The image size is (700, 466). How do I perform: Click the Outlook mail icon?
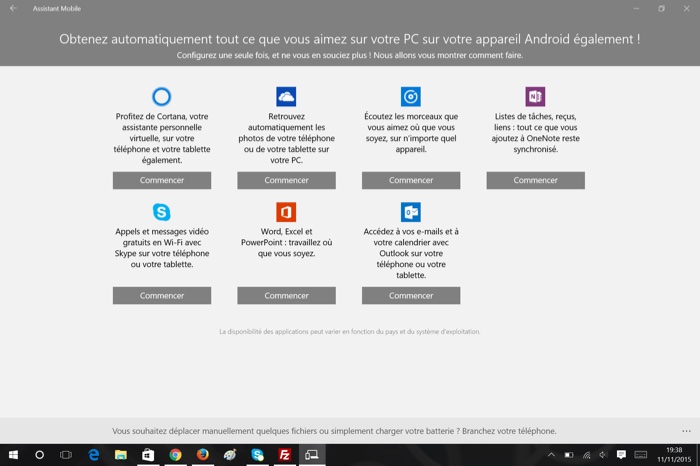411,212
